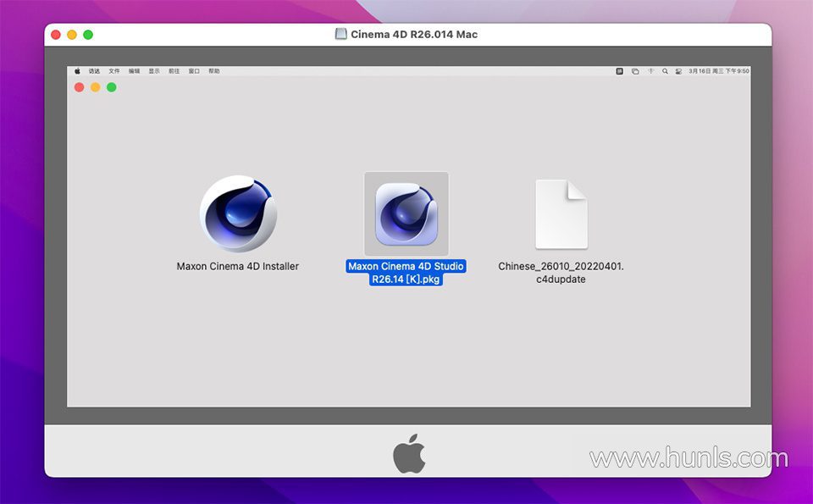This screenshot has width=813, height=504.
Task: Open the 编辑 (Edit) menu
Action: click(x=135, y=71)
